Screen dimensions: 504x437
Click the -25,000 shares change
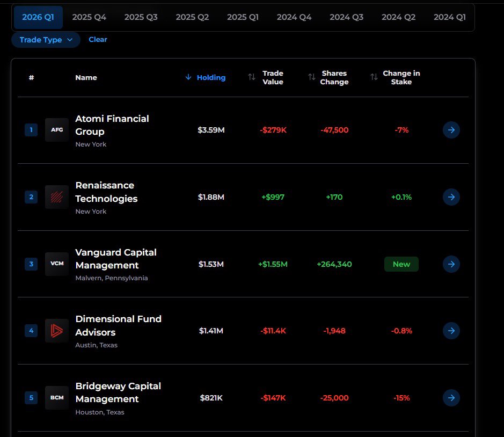(334, 398)
